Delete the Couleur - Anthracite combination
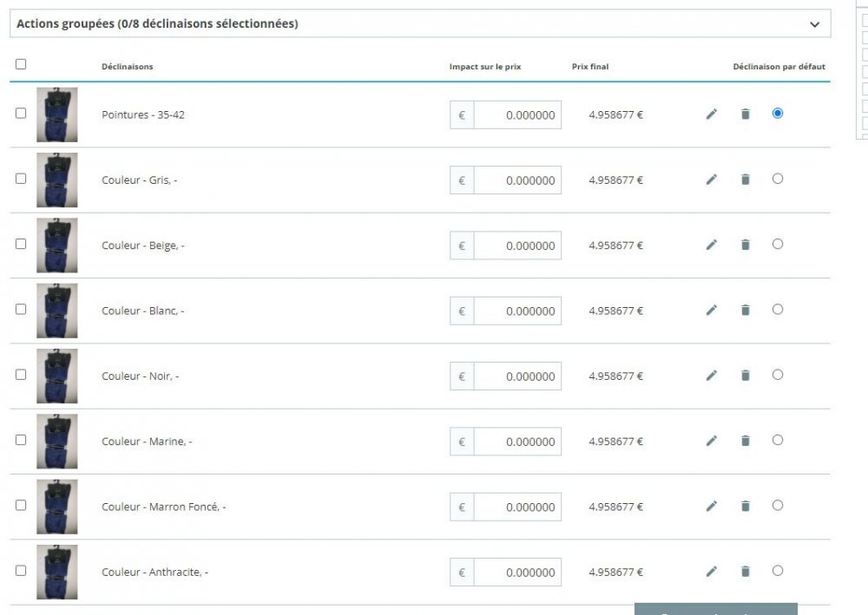868x615 pixels. coord(745,572)
